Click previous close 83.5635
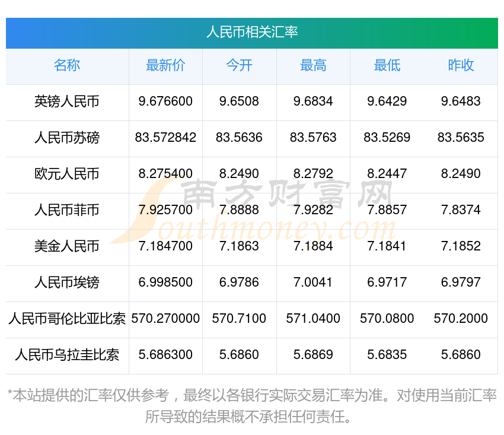This screenshot has width=504, height=435. 461,138
